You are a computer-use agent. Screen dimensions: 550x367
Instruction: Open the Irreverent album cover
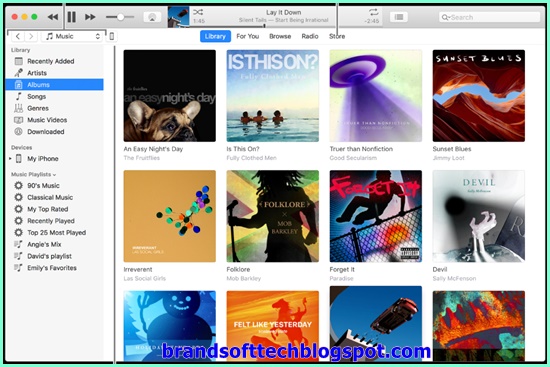pyautogui.click(x=169, y=216)
